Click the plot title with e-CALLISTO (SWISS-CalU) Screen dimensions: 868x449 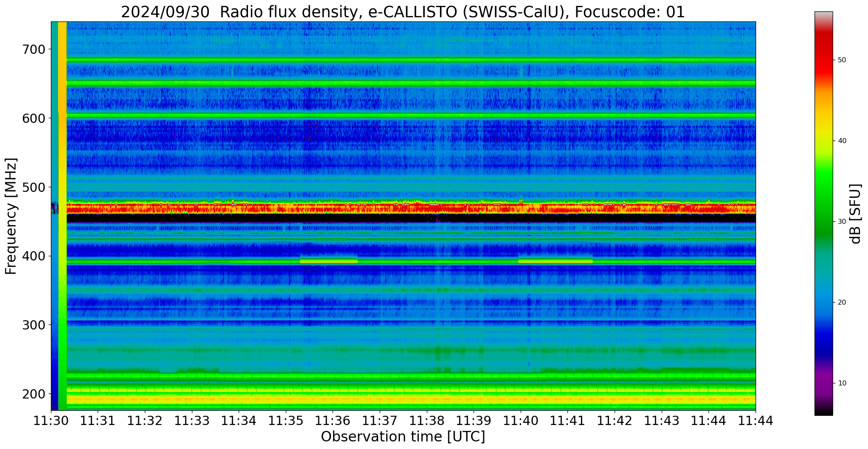tap(403, 12)
